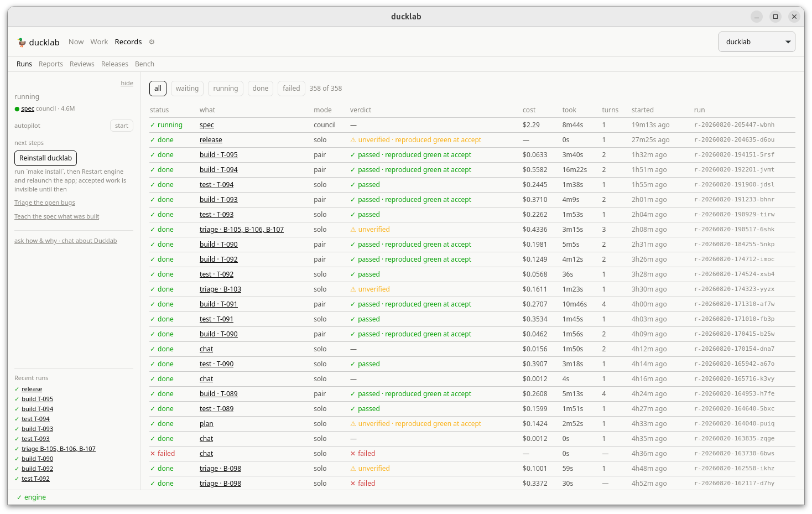Click the started column header
This screenshot has width=812, height=514.
tap(643, 110)
